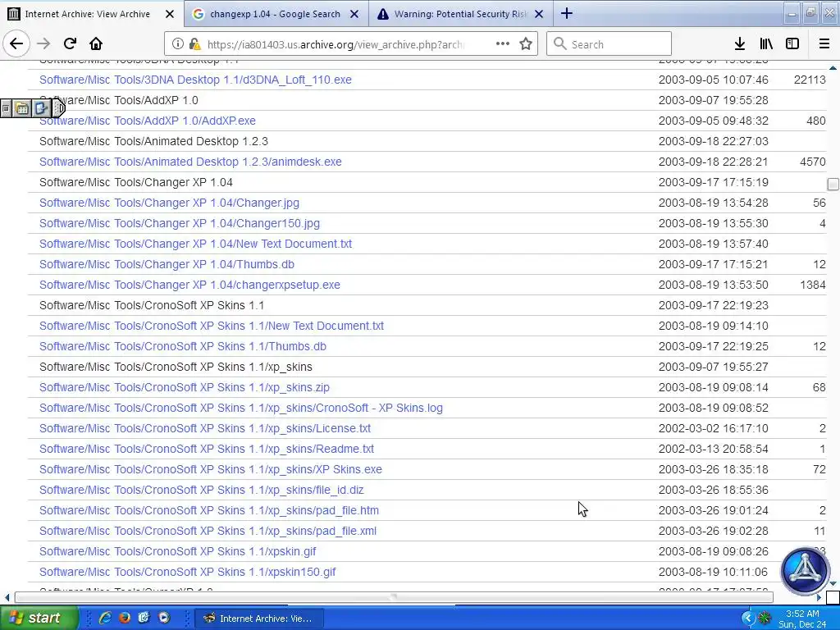The height and width of the screenshot is (630, 840).
Task: Download changerxpsetup.exe
Action: click(189, 285)
